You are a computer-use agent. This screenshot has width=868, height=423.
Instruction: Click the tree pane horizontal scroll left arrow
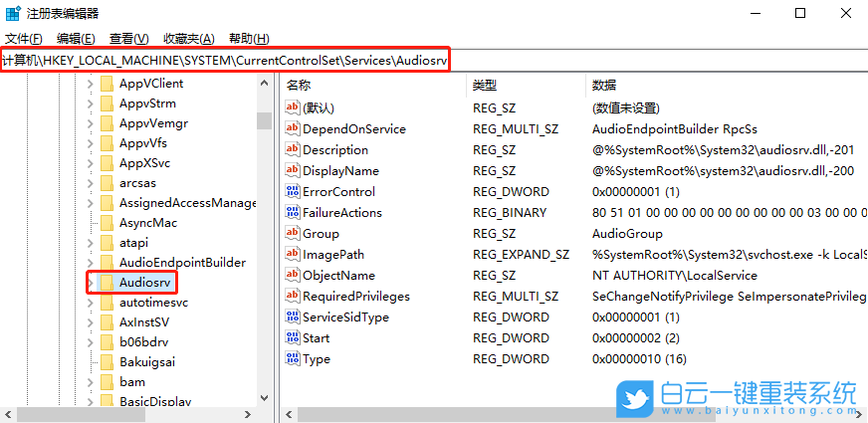click(x=8, y=414)
